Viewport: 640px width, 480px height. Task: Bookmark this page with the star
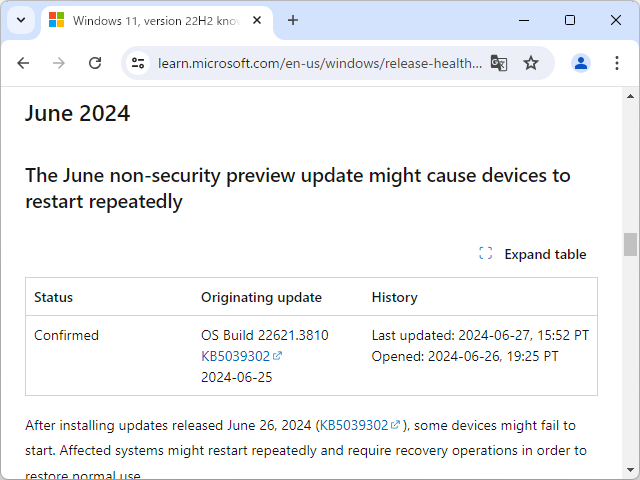click(531, 63)
